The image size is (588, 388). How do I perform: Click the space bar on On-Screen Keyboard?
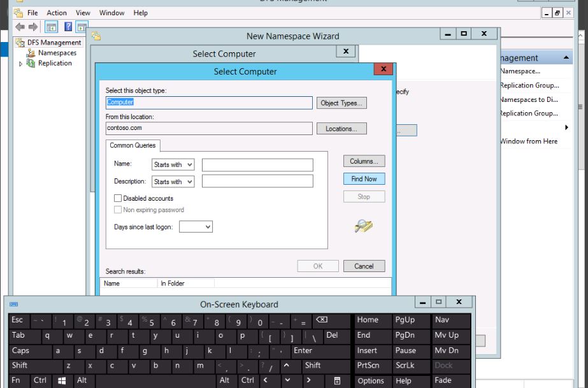(155, 381)
